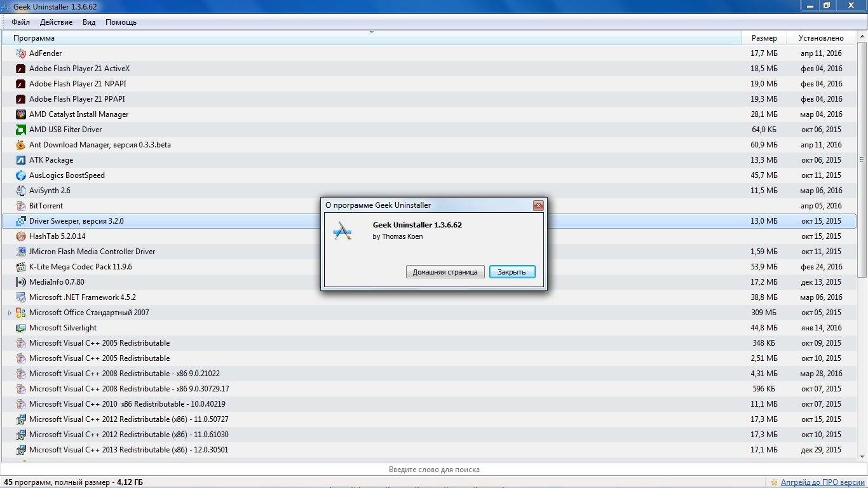Click the янв 14, 2016 date for Silverlight
The width and height of the screenshot is (868, 488).
click(x=821, y=328)
